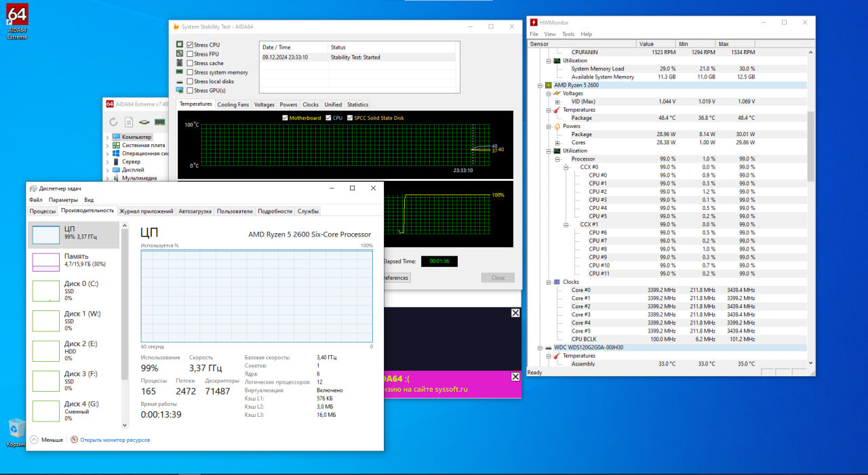Viewport: 868px width, 475px height.
Task: Click the tower icon beside Сервер
Action: click(x=116, y=162)
